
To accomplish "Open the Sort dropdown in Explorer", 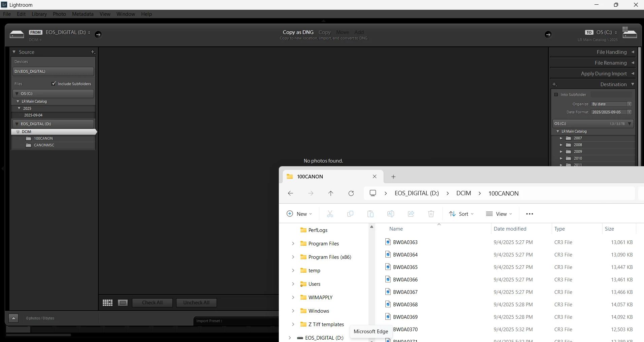I will pos(461,214).
